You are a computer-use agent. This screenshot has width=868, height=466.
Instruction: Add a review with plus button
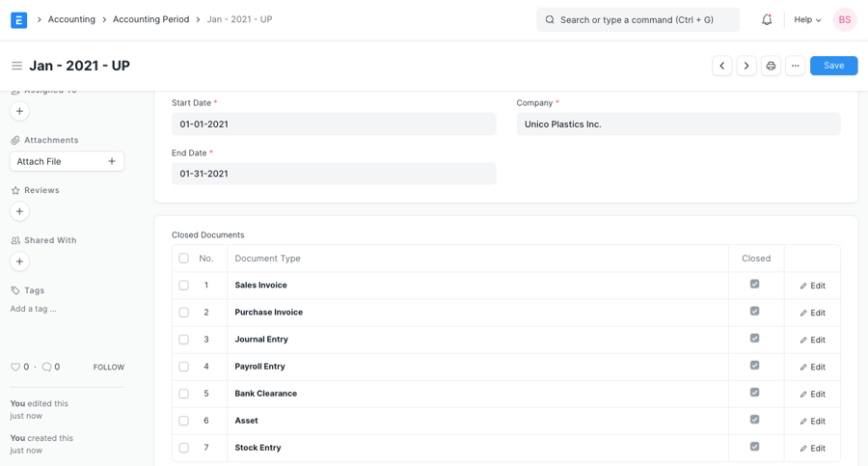19,211
